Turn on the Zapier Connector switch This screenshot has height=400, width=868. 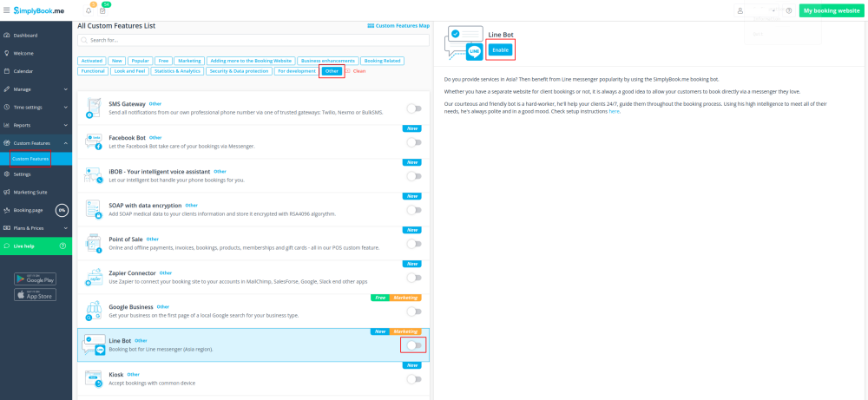point(414,278)
